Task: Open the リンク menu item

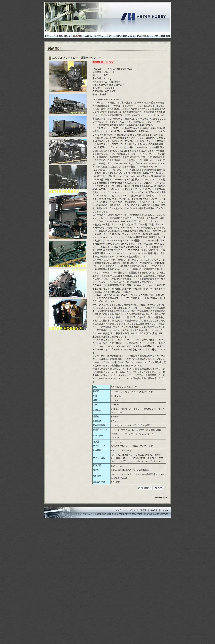Action: pyautogui.click(x=154, y=36)
